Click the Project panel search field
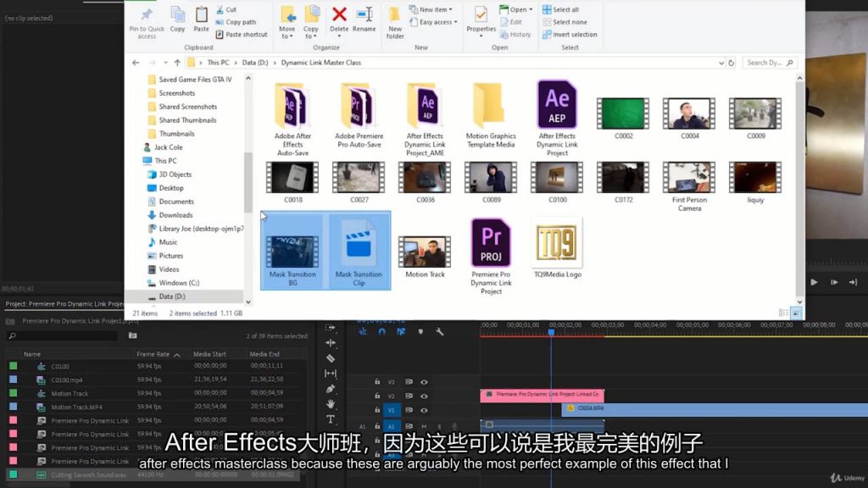The height and width of the screenshot is (488, 868). (x=63, y=335)
